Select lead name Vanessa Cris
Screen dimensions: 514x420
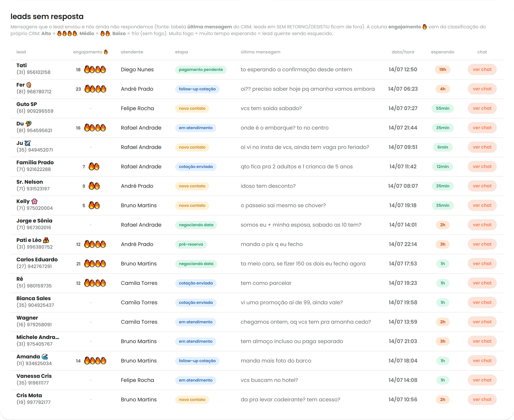pyautogui.click(x=34, y=376)
